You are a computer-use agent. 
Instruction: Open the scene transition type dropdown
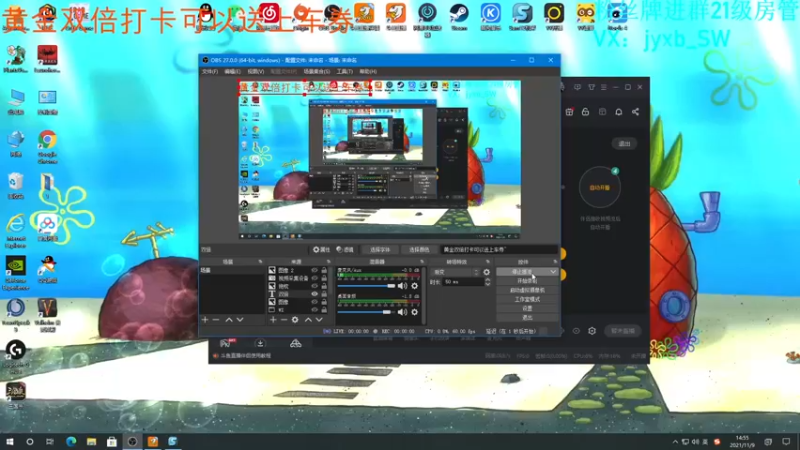(x=456, y=272)
